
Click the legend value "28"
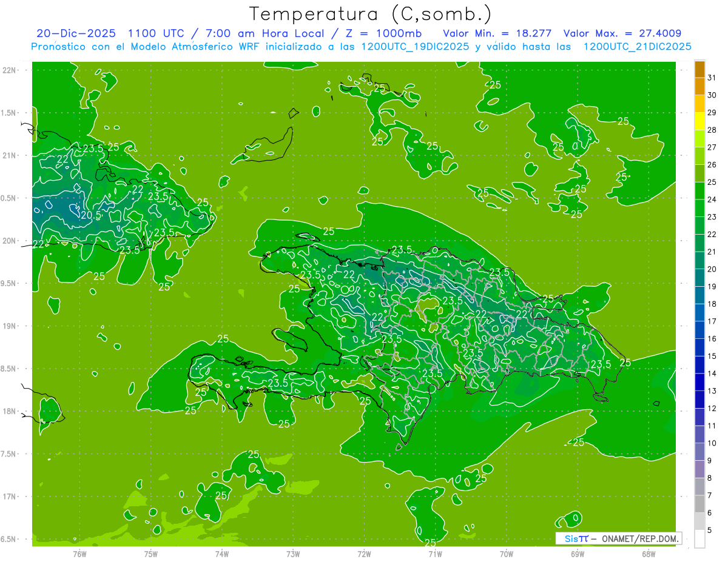(712, 130)
